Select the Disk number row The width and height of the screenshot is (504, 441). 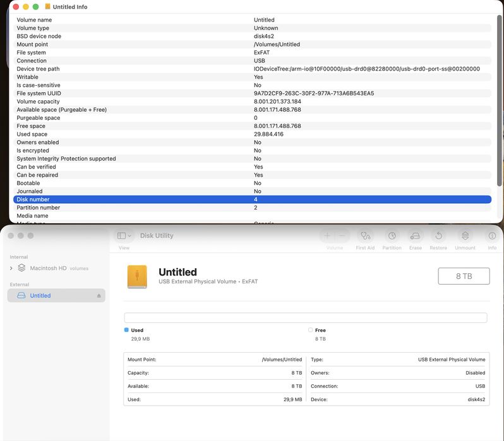pos(253,199)
